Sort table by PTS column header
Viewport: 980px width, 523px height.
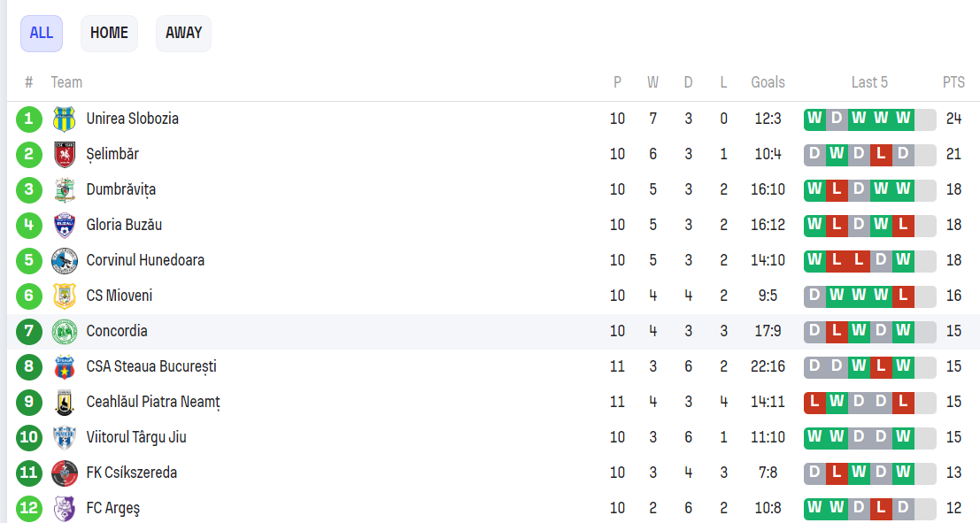click(x=953, y=82)
